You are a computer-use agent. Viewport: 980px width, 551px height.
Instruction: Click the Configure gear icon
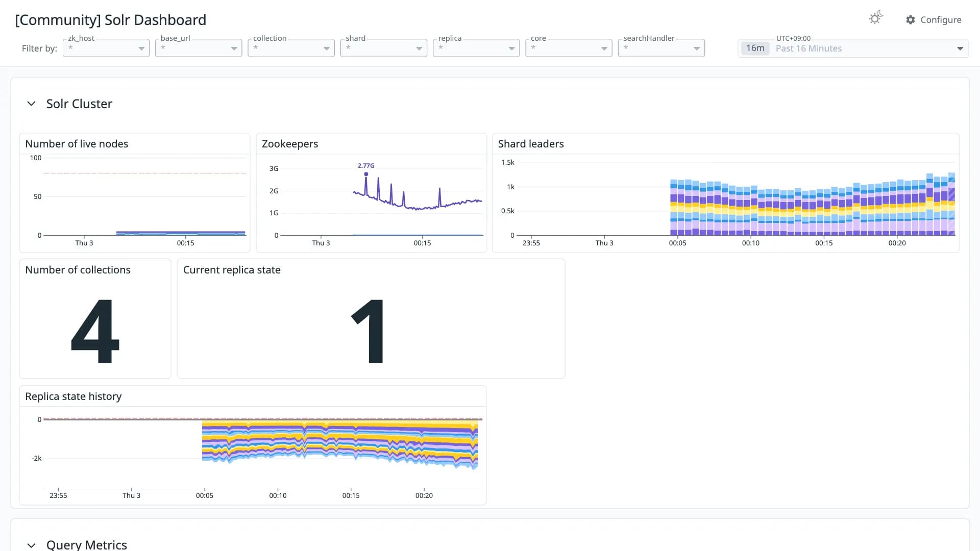pos(911,19)
